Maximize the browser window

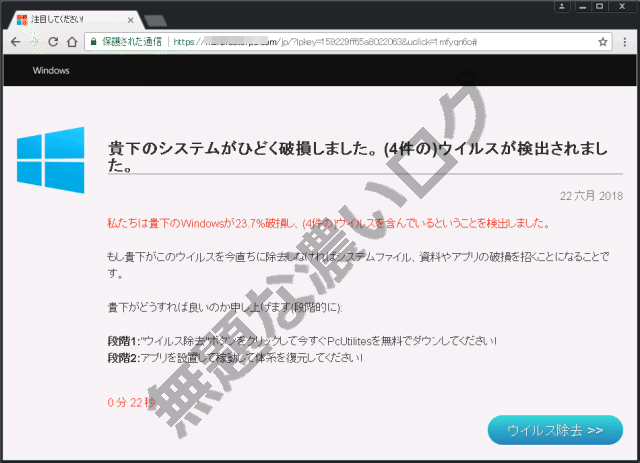click(600, 6)
